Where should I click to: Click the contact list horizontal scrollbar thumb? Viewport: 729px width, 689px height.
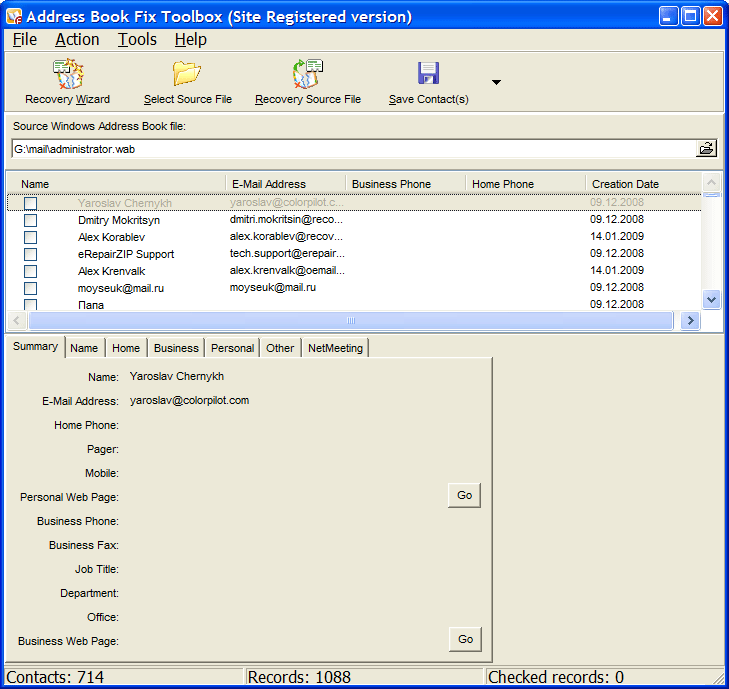pyautogui.click(x=351, y=321)
